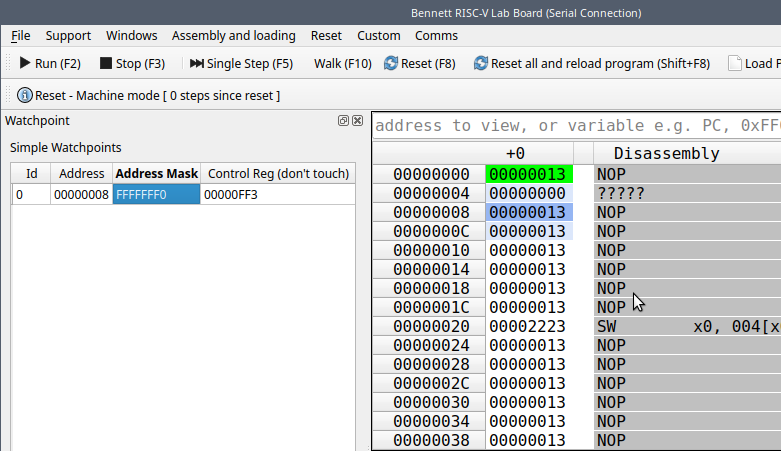Click the Walk (F10) button
This screenshot has height=451, width=781.
point(342,63)
